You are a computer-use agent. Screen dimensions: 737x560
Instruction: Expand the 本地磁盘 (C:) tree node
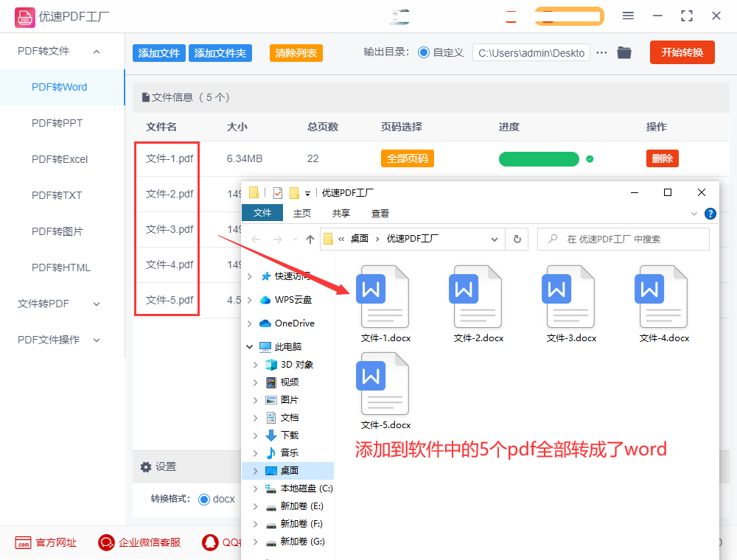256,489
